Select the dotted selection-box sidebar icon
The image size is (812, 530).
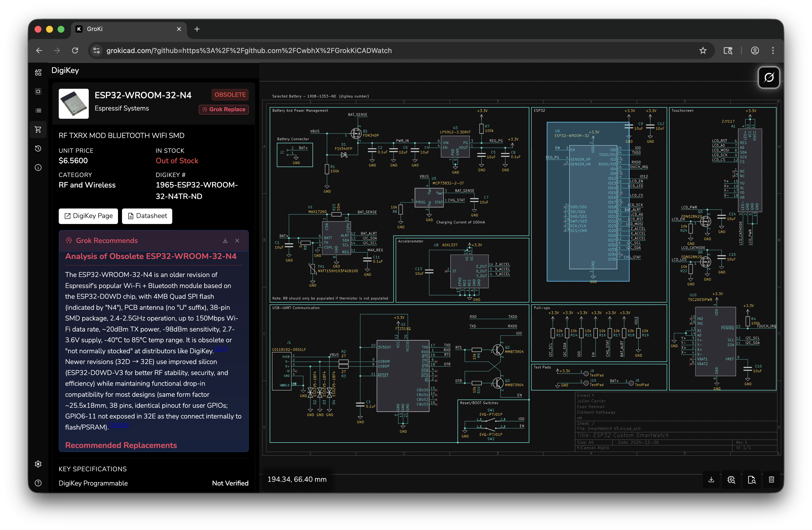pos(38,91)
